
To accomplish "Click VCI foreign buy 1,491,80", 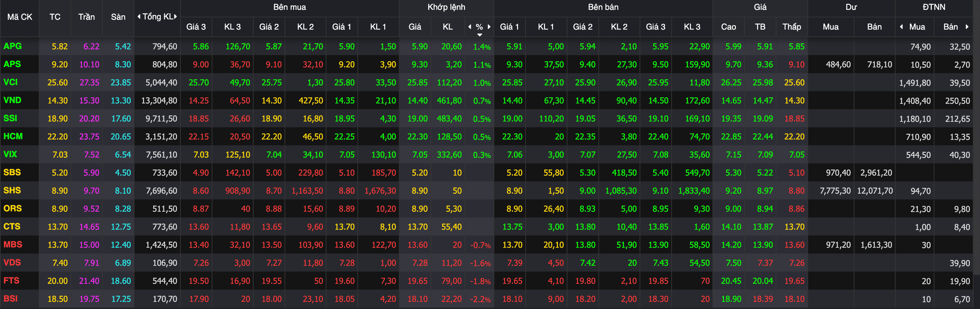I will (x=915, y=83).
